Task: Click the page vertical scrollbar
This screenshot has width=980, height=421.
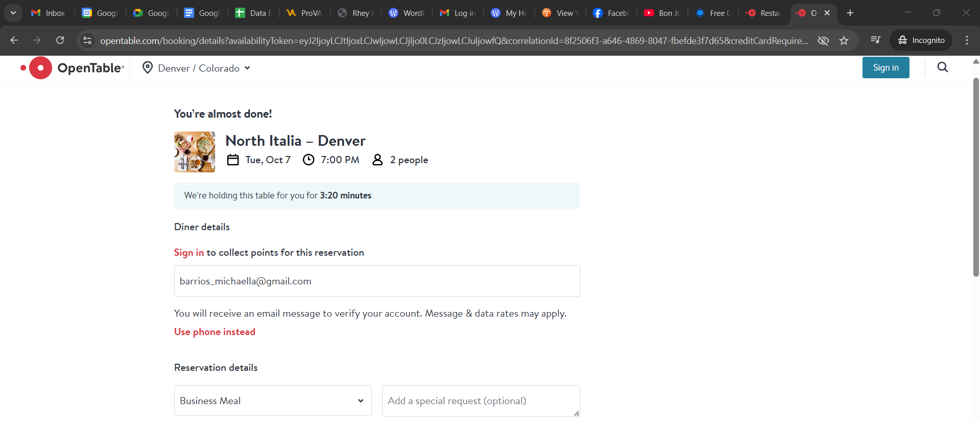Action: tap(976, 177)
